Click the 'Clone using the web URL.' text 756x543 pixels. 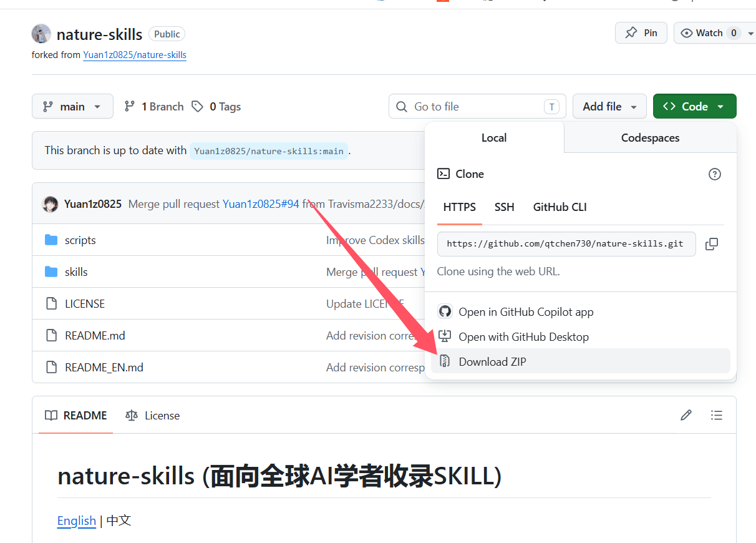point(498,271)
